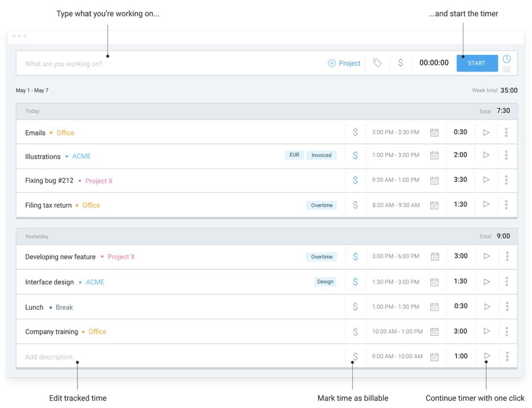Toggle billable status for "Interface design"
Viewport: 532px width, 408px height.
coord(355,282)
